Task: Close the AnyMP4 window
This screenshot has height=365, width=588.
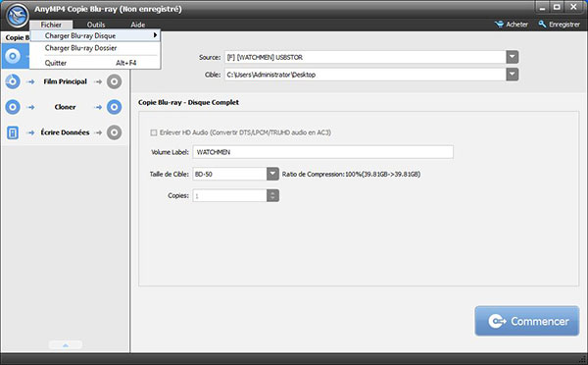Action: [x=573, y=7]
